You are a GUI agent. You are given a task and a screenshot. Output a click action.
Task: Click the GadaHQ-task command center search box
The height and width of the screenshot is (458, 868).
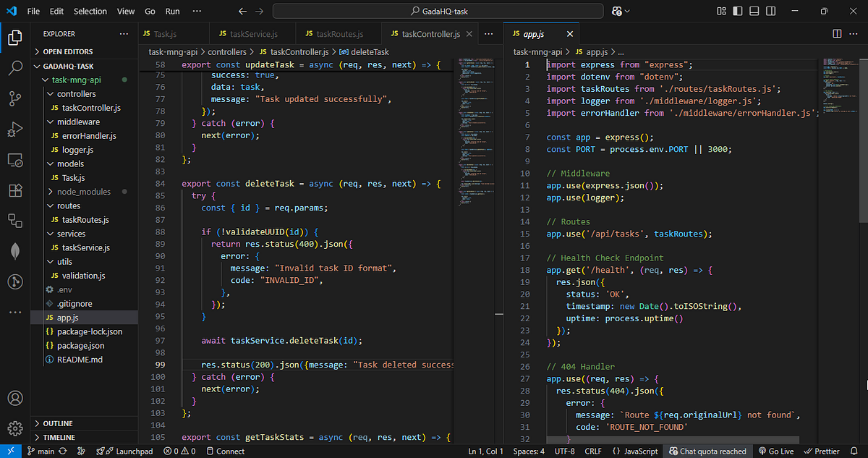pos(438,12)
